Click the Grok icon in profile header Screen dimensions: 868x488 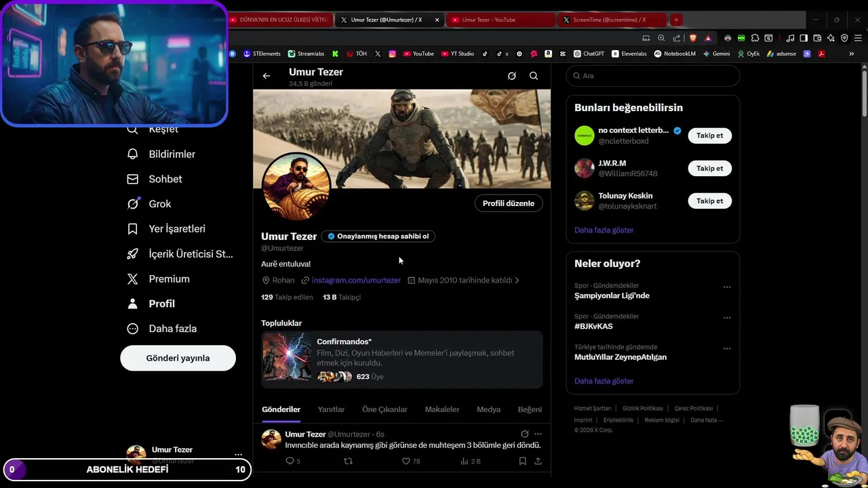point(512,76)
